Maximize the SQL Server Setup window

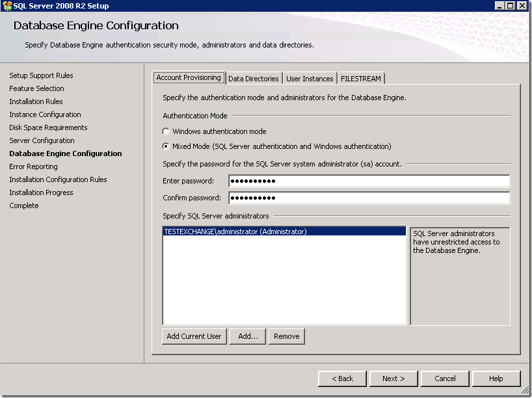pyautogui.click(x=510, y=6)
